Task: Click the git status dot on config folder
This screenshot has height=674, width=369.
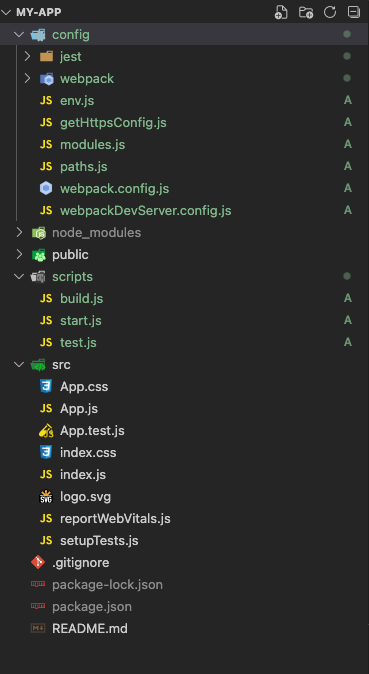Action: click(347, 34)
